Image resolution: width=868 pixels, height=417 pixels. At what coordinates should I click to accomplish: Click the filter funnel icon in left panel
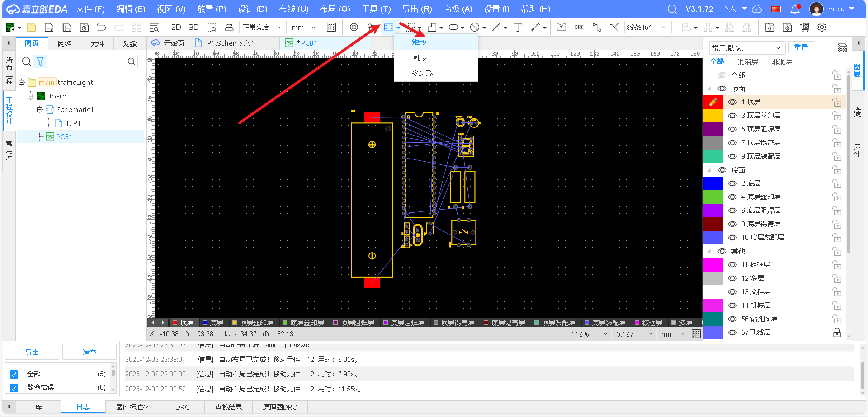pyautogui.click(x=40, y=61)
